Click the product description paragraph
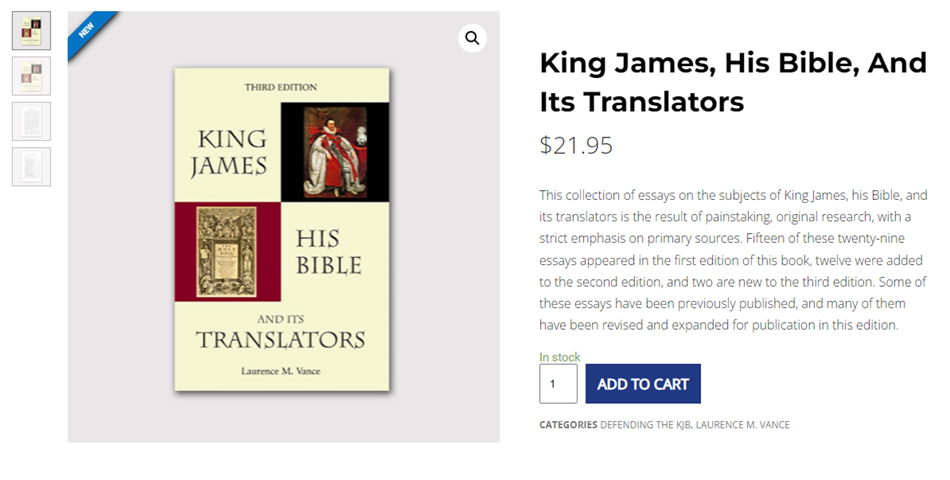Viewport: 950px width, 480px height. (733, 260)
